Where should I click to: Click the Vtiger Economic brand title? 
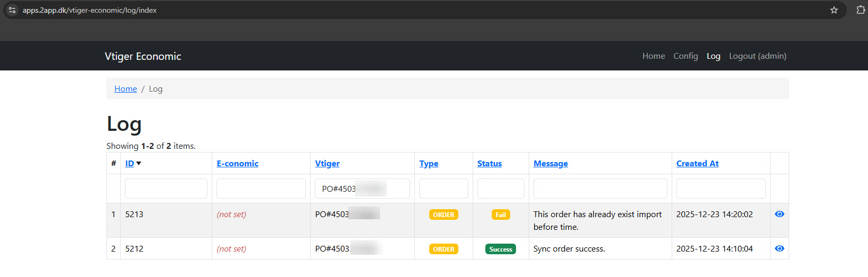coord(143,56)
